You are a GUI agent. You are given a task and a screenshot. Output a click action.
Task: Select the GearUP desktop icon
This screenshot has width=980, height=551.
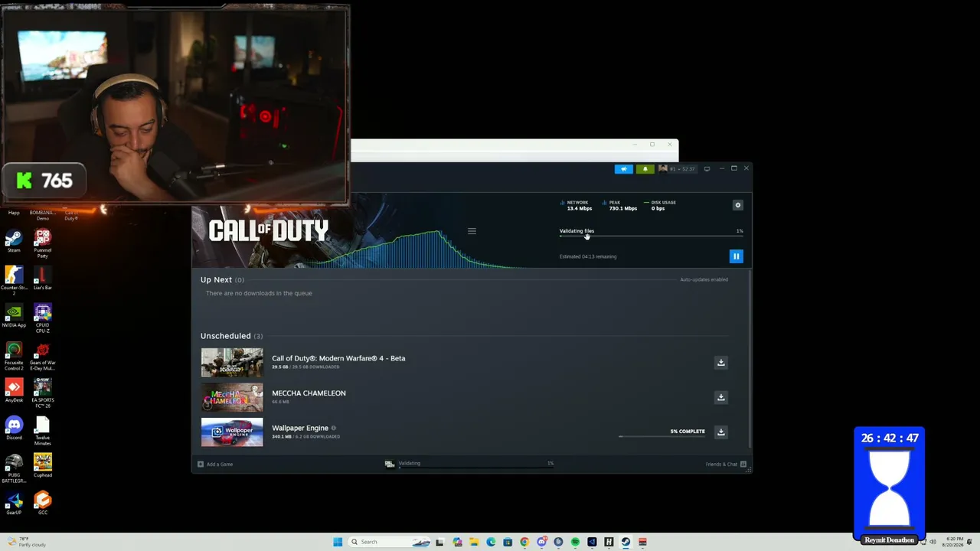(14, 504)
